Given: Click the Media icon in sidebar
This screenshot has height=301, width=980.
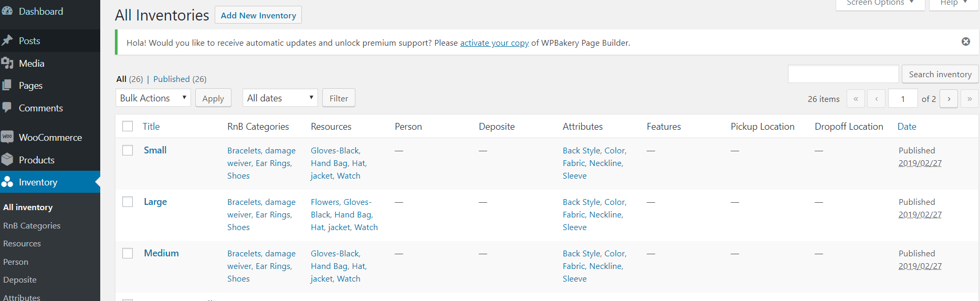Looking at the screenshot, I should [7, 63].
